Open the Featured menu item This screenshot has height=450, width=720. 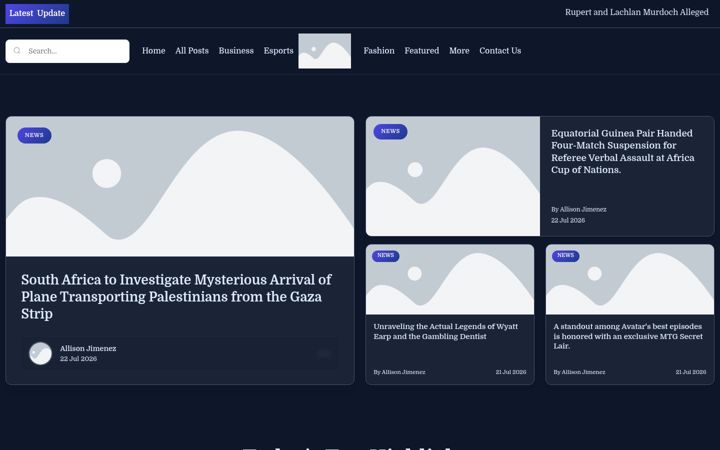[422, 51]
